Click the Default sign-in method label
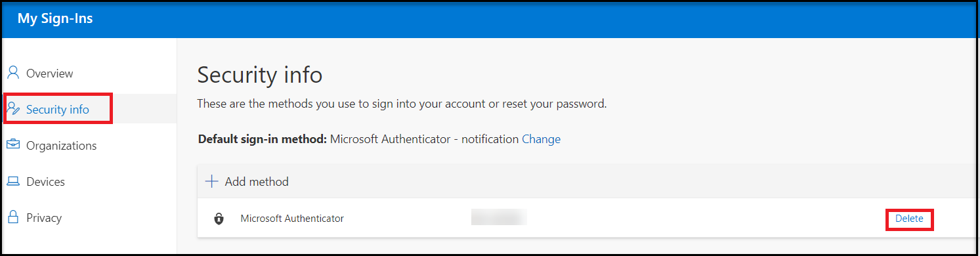Image resolution: width=980 pixels, height=256 pixels. (x=263, y=139)
